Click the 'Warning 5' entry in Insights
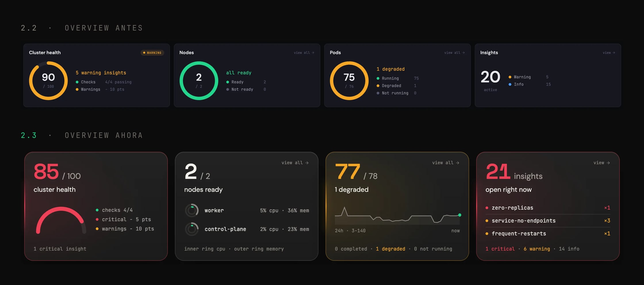644x285 pixels. [x=528, y=77]
